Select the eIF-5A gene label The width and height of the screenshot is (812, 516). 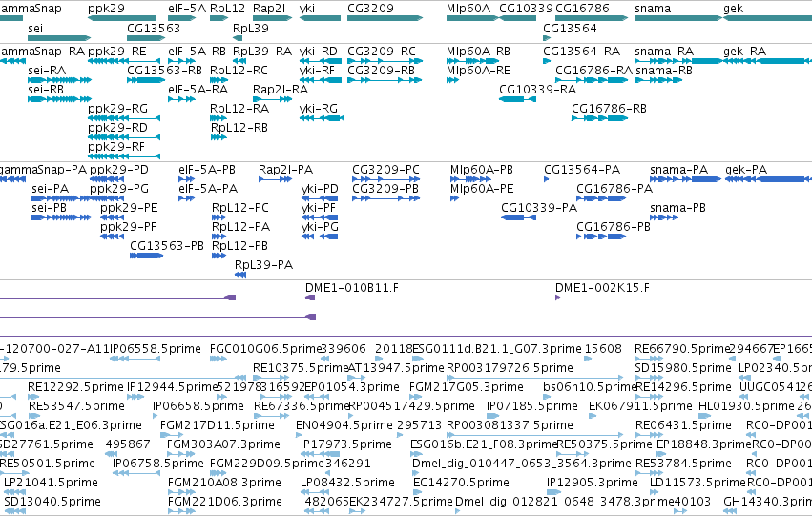tap(187, 9)
